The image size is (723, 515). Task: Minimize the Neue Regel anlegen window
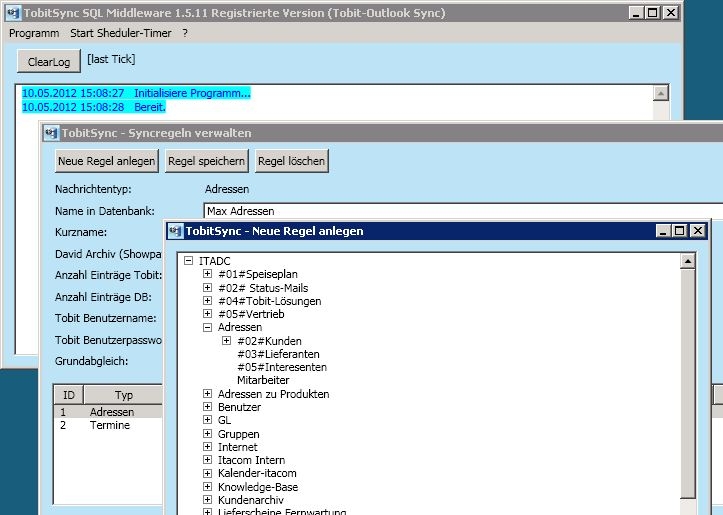pos(663,231)
